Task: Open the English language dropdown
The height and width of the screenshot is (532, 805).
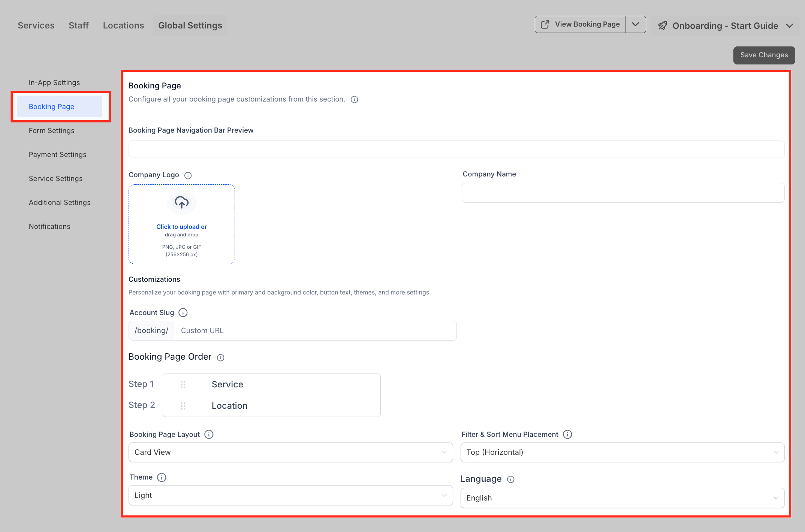Action: coord(622,498)
